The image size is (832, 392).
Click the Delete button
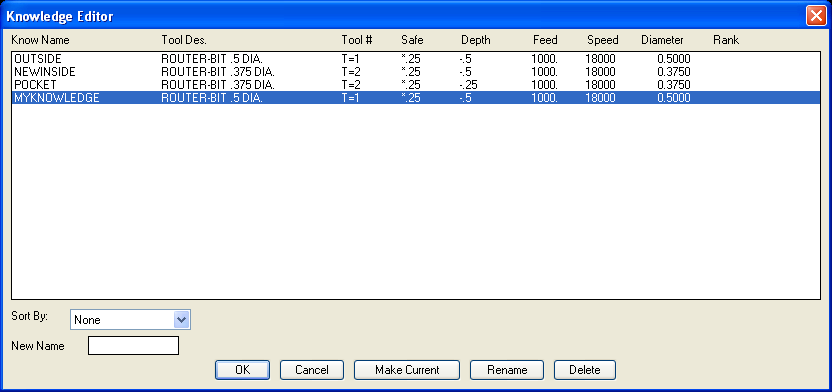(585, 370)
